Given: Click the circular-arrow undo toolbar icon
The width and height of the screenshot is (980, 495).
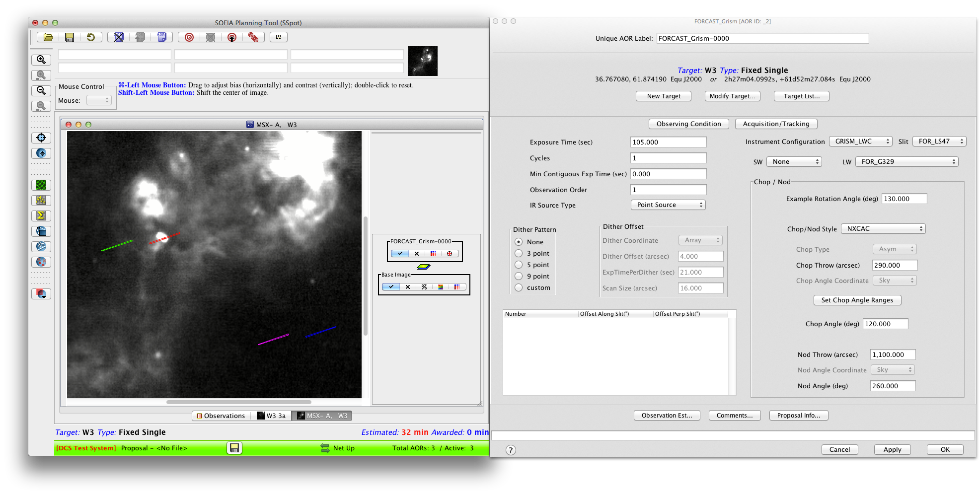Looking at the screenshot, I should click(91, 37).
